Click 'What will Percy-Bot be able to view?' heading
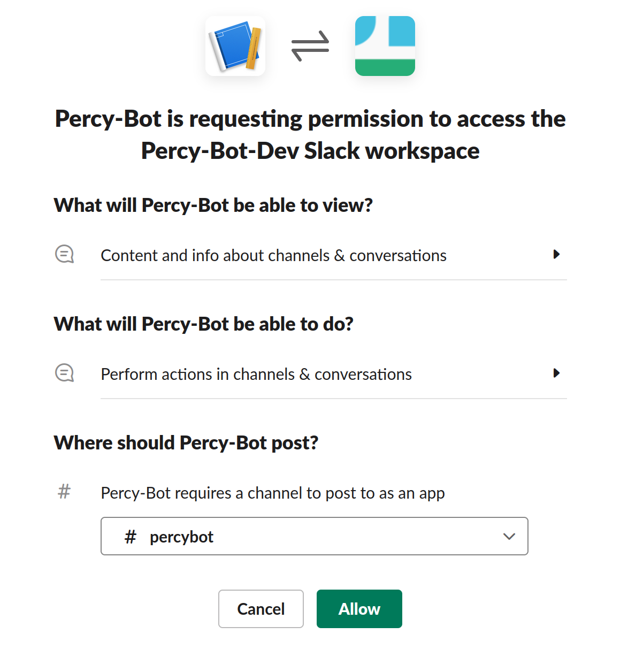 pos(213,205)
